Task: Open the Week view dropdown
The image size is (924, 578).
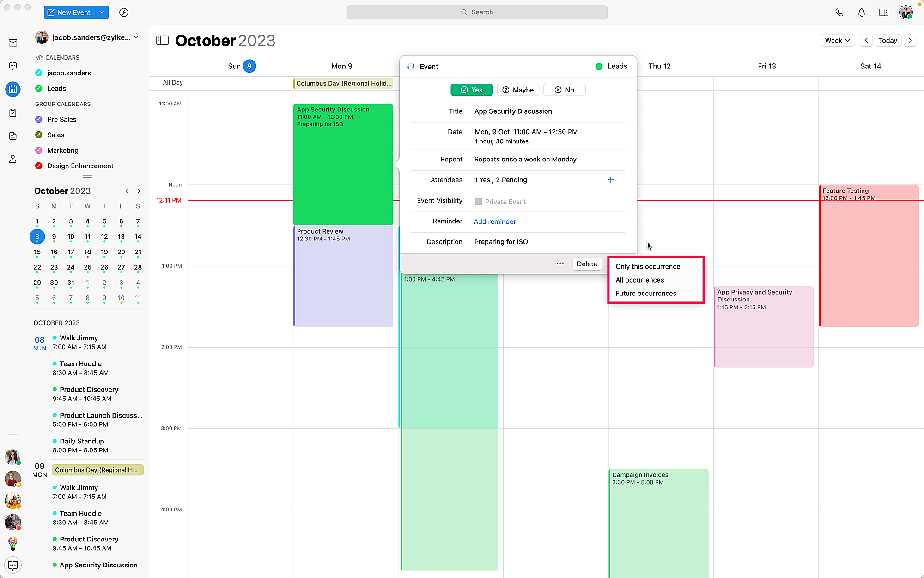Action: click(x=837, y=41)
